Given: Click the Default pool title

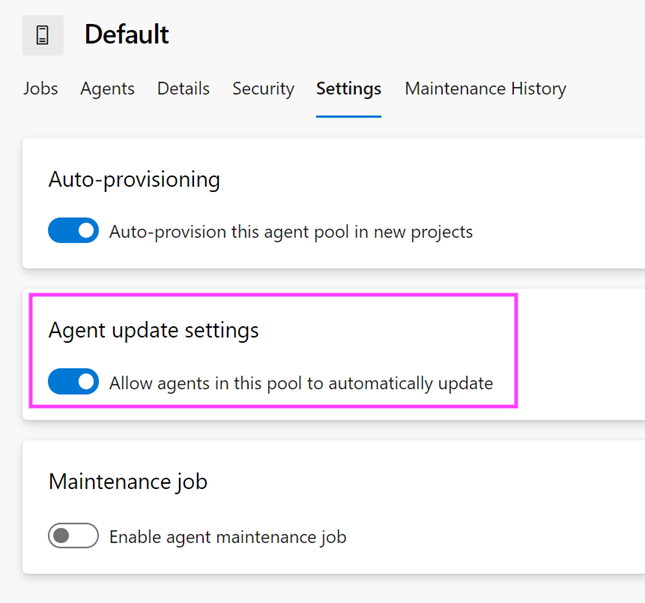Looking at the screenshot, I should click(126, 35).
